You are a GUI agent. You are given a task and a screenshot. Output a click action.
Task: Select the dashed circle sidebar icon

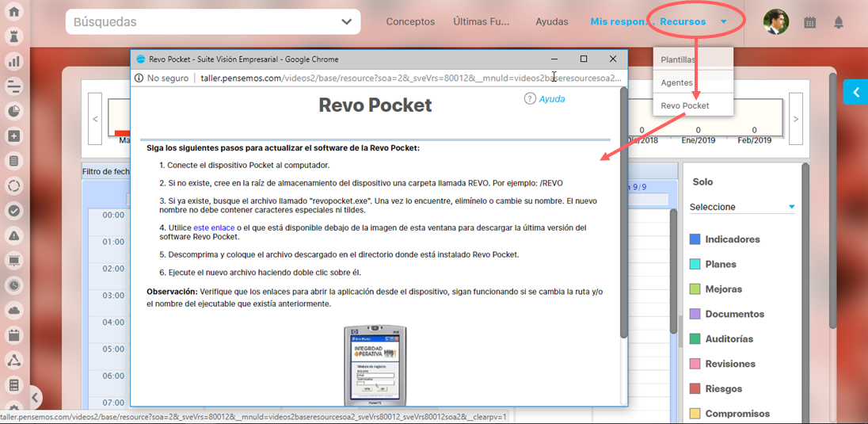13,185
